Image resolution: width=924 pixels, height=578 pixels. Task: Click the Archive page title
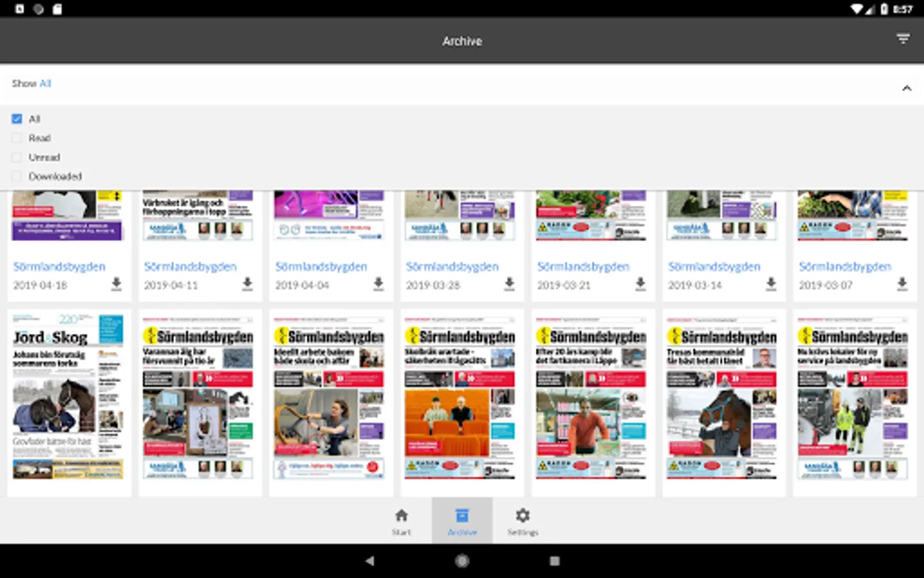(462, 41)
